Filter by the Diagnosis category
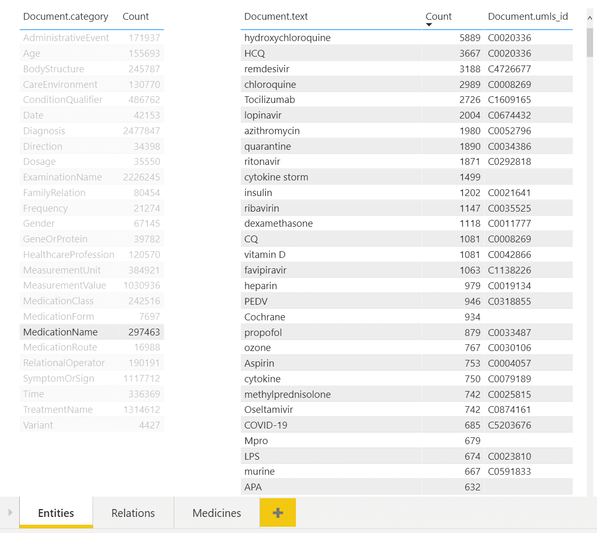This screenshot has height=533, width=597. 92,131
